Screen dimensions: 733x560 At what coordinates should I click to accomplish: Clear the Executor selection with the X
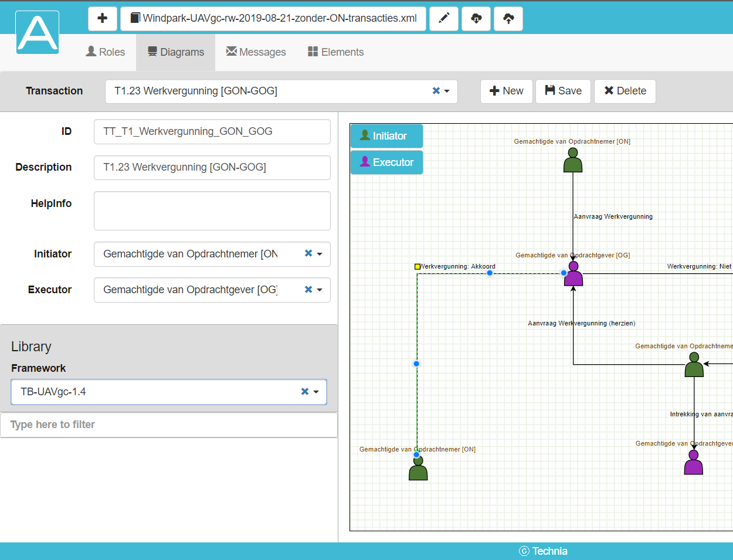pyautogui.click(x=308, y=289)
